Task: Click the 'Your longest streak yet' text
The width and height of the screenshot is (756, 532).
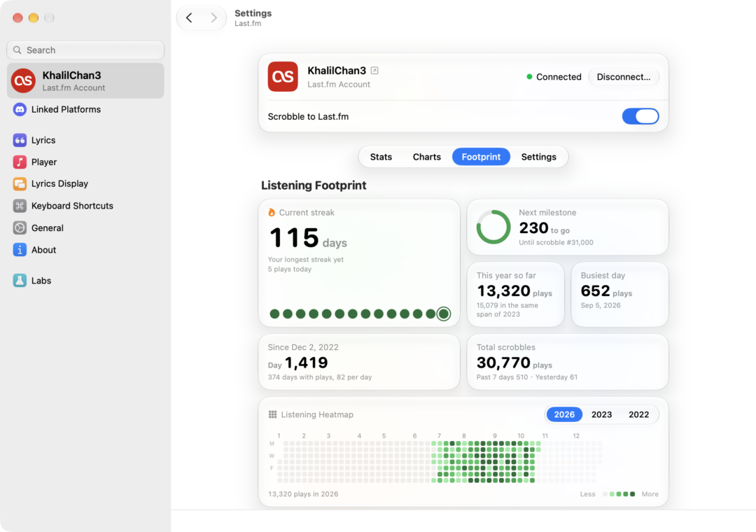Action: (x=306, y=260)
